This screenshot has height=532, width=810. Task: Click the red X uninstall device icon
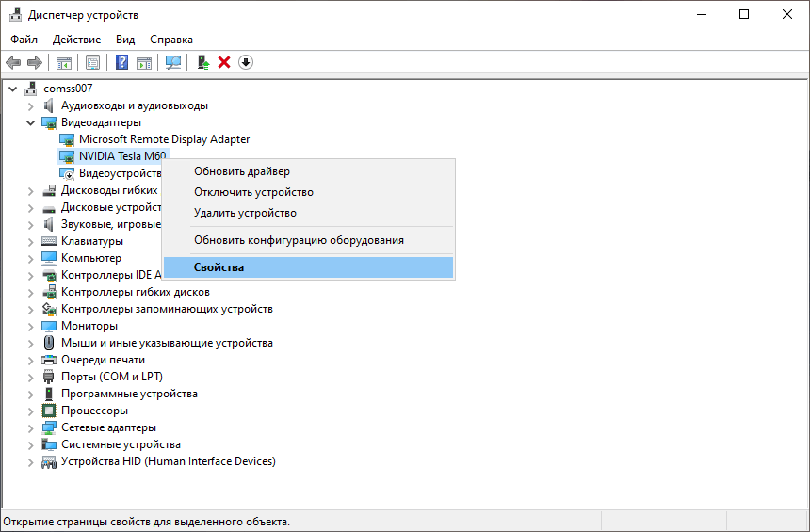(x=224, y=62)
